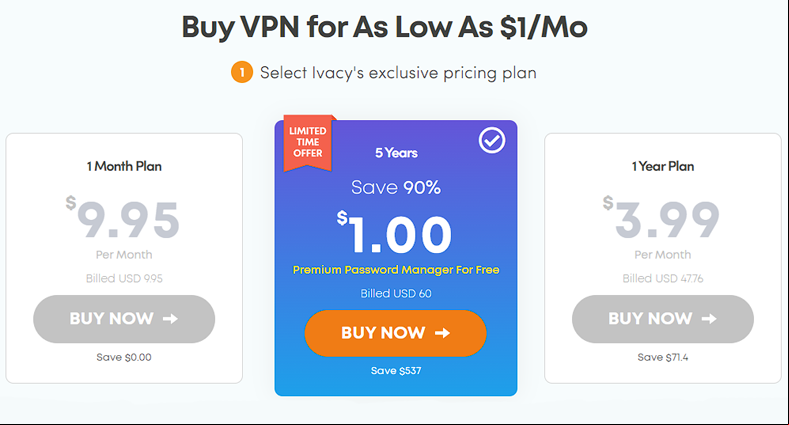Click the arrow on orange Buy Now button
789x425 pixels.
(442, 333)
